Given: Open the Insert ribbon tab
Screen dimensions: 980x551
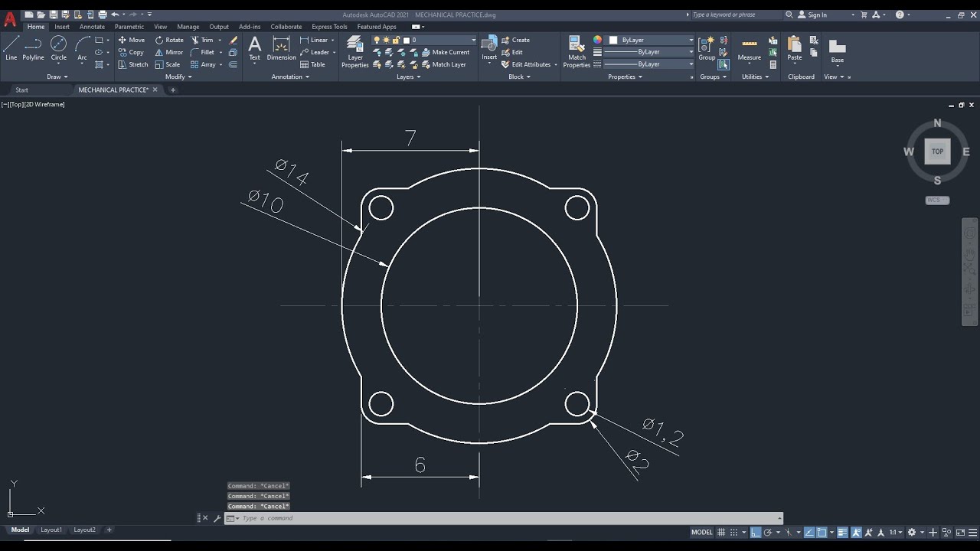Looking at the screenshot, I should point(62,27).
